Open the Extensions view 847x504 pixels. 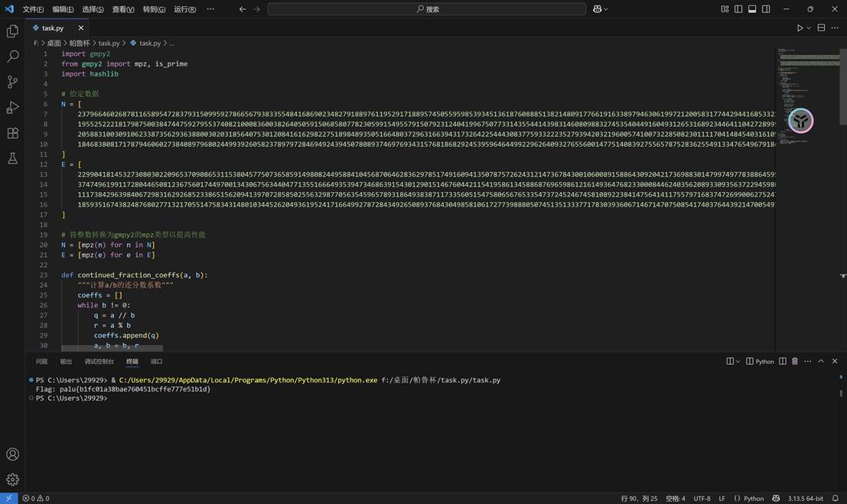[11, 132]
